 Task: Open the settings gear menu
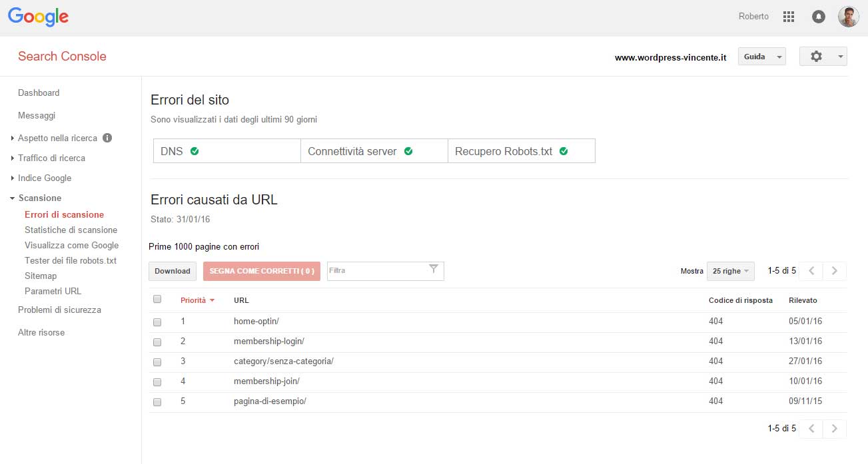point(823,57)
